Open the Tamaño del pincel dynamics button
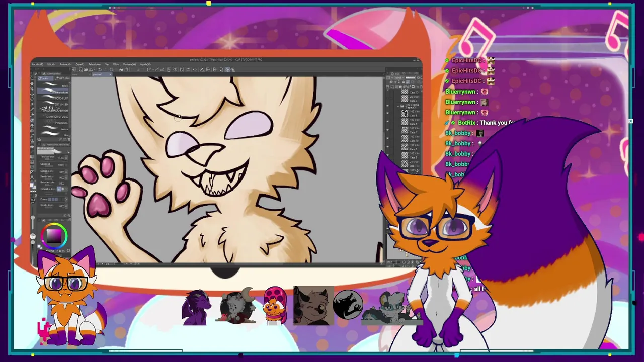644x362 pixels. 66,157
